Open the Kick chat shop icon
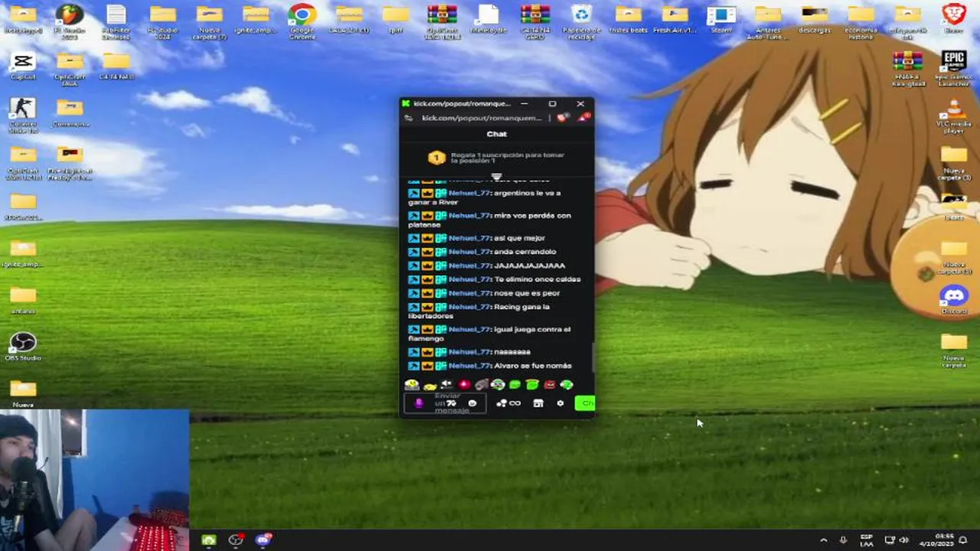 pos(538,403)
